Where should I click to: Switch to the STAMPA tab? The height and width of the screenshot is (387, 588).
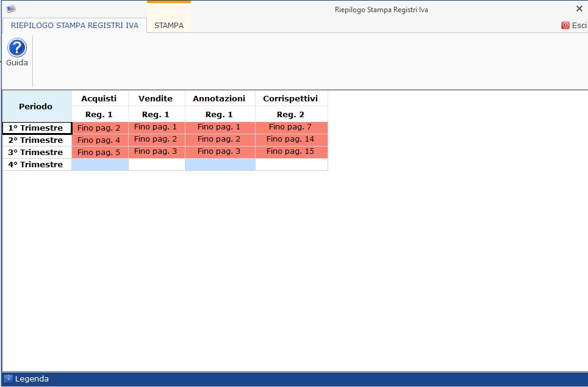(x=169, y=26)
